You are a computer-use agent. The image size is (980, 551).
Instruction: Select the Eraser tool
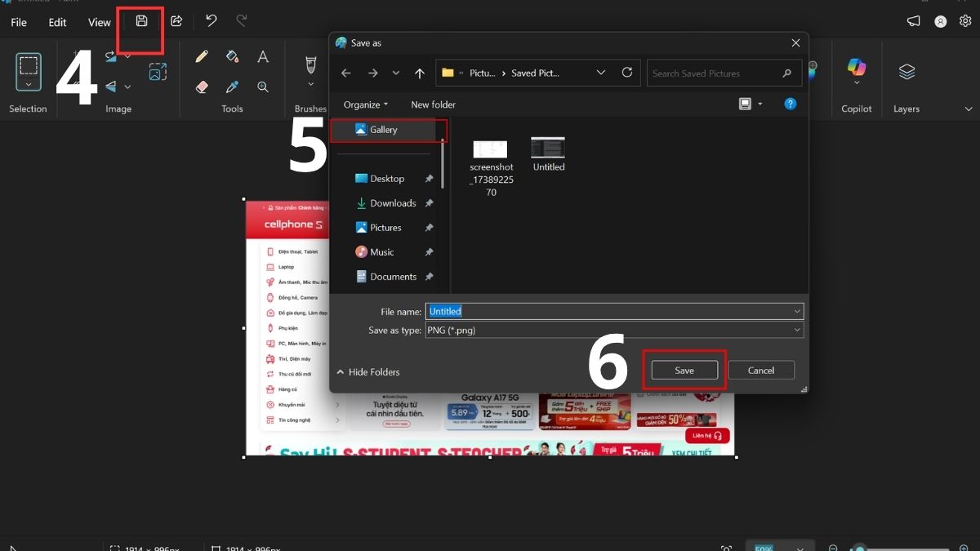201,87
